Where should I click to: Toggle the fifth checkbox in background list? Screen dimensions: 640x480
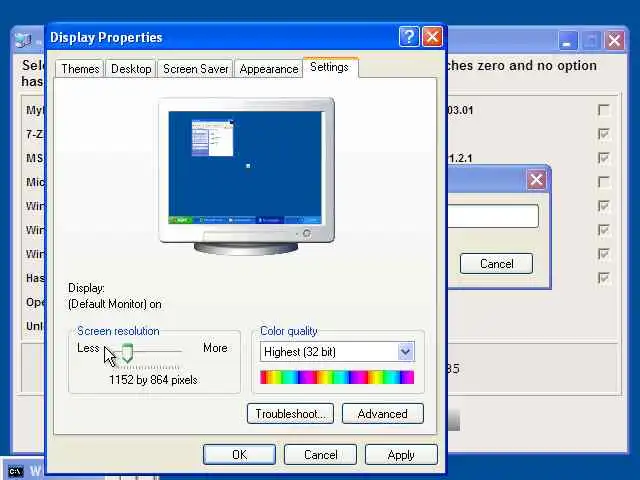click(x=604, y=206)
